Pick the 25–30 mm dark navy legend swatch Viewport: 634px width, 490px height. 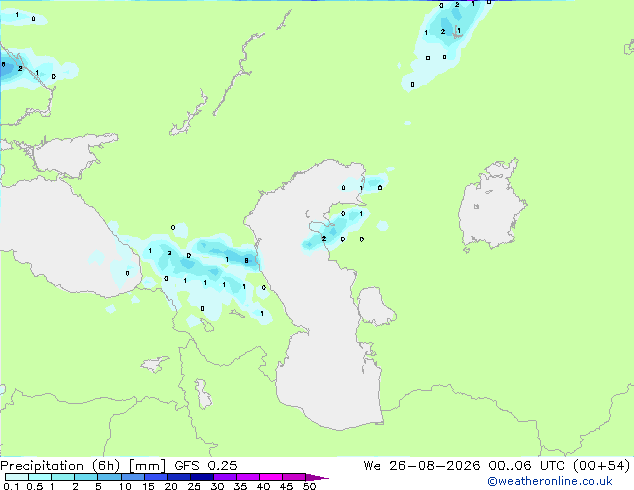(202, 477)
